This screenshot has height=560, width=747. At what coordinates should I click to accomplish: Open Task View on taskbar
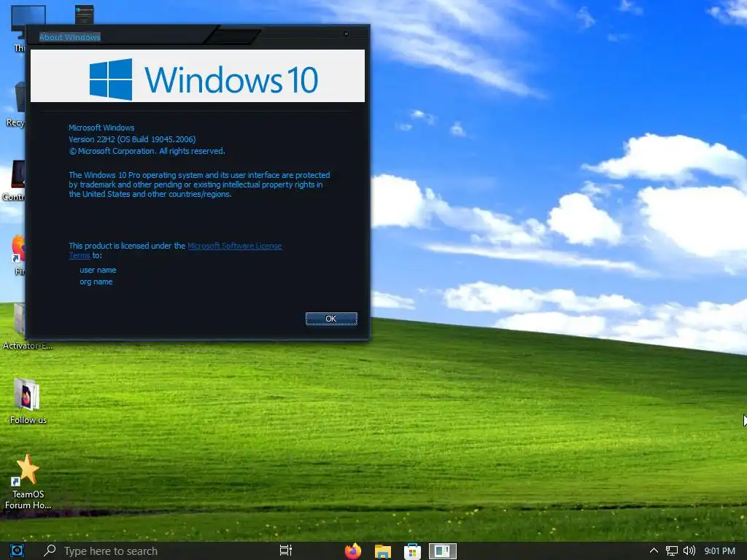click(x=286, y=551)
